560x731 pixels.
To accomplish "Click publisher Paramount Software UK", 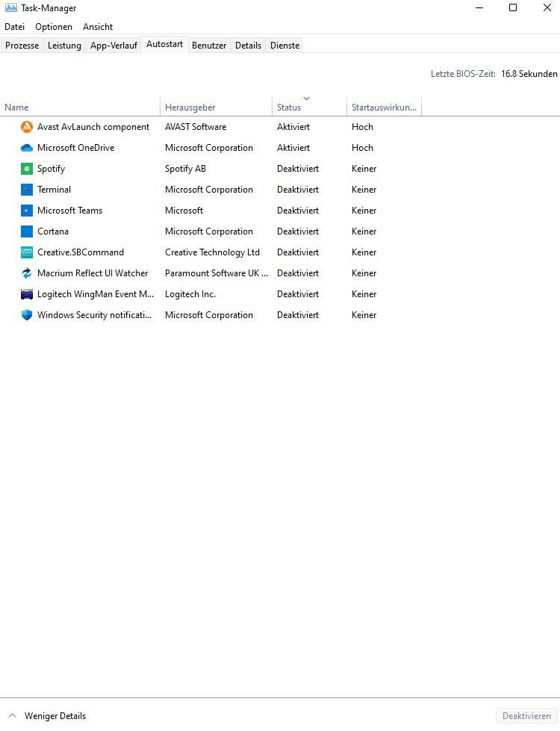I will click(217, 273).
